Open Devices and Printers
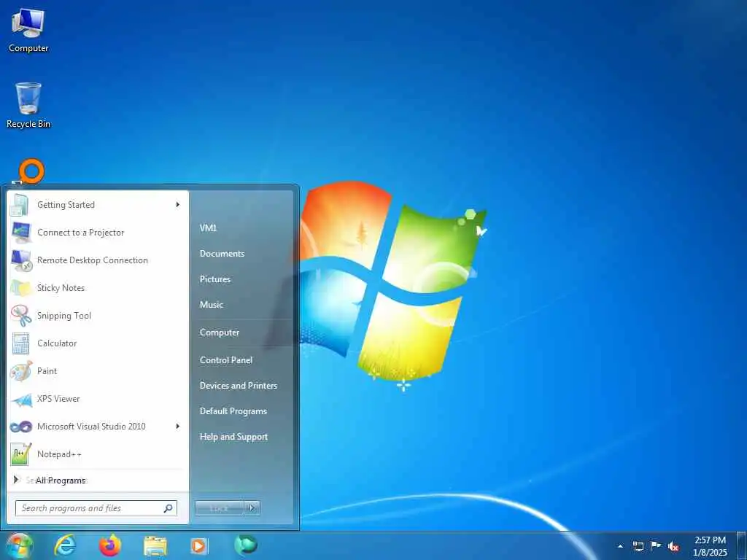 click(239, 386)
